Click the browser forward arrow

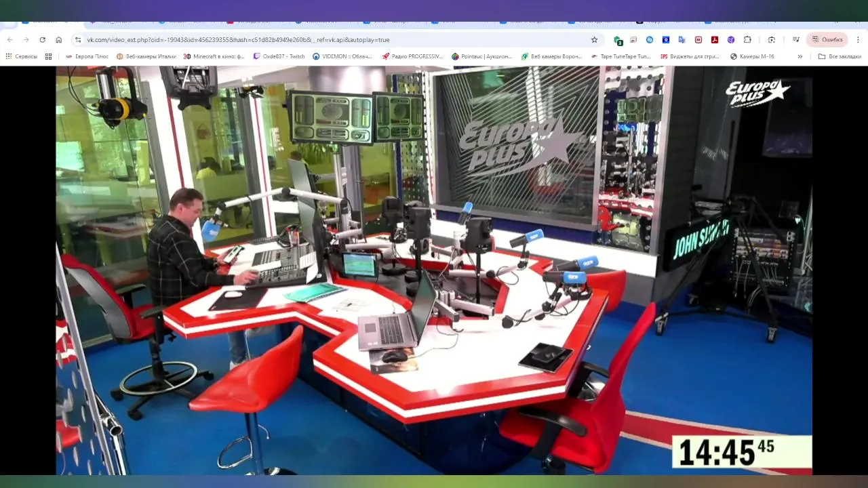26,40
